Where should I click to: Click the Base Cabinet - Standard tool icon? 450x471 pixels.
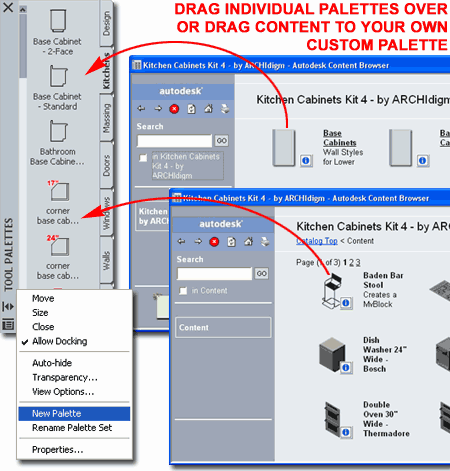tap(59, 76)
